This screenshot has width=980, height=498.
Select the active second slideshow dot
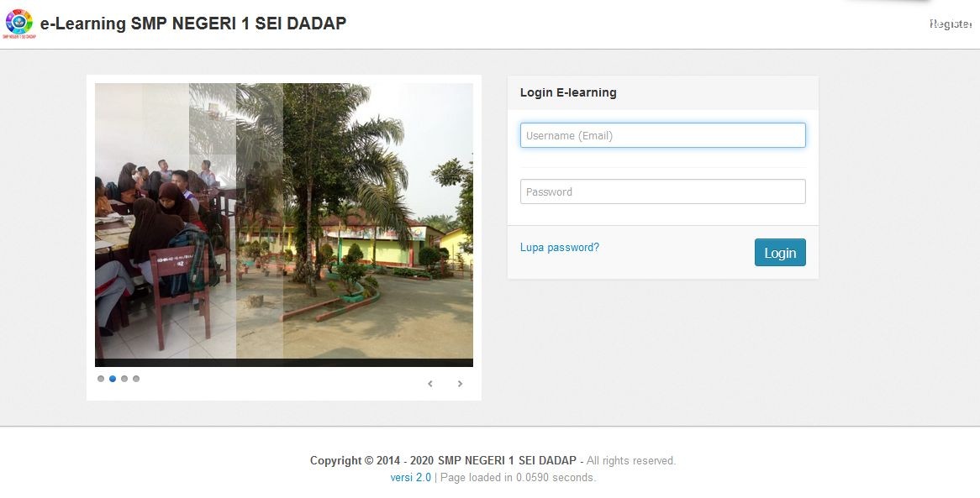click(x=113, y=379)
